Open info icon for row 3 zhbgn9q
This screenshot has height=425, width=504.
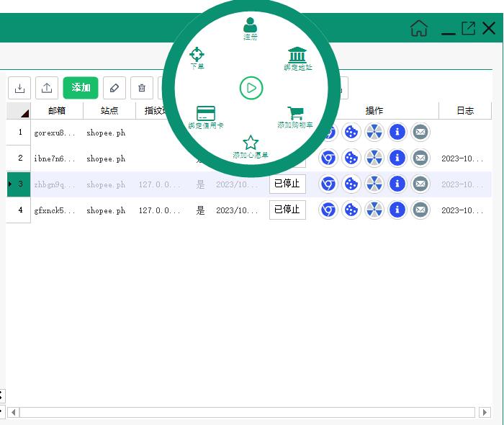pyautogui.click(x=397, y=184)
